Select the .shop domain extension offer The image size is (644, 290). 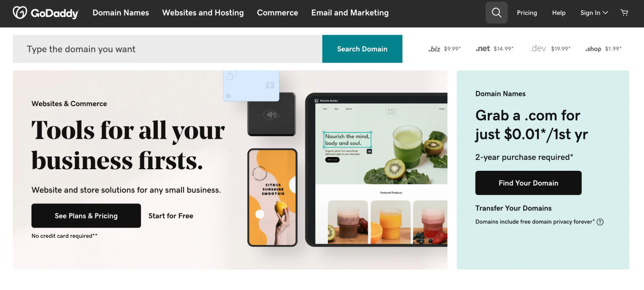[603, 49]
